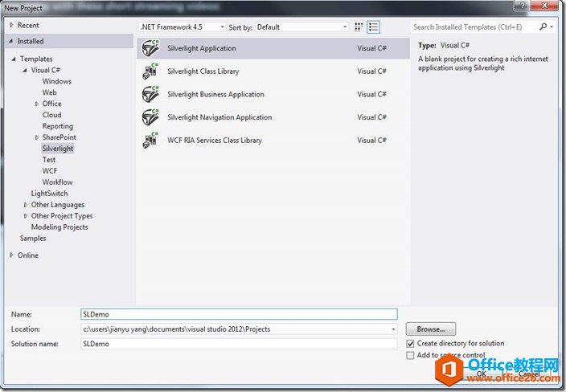Select the Silverlight Application template icon

(150, 48)
